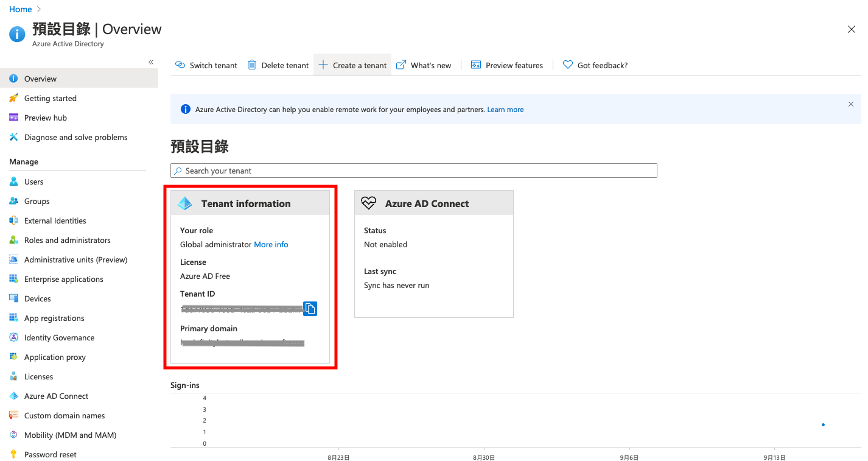The height and width of the screenshot is (461, 868).
Task: Click the Groups icon in sidebar
Action: click(x=13, y=201)
